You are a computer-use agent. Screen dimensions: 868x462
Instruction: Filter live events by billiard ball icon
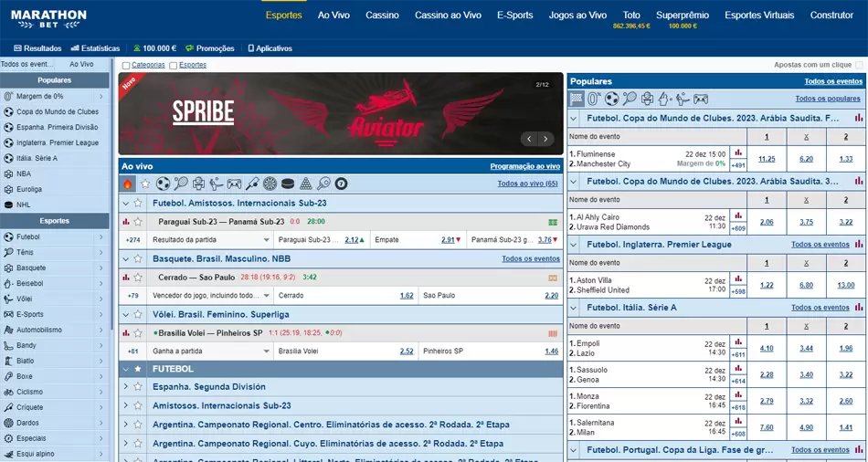tap(341, 184)
